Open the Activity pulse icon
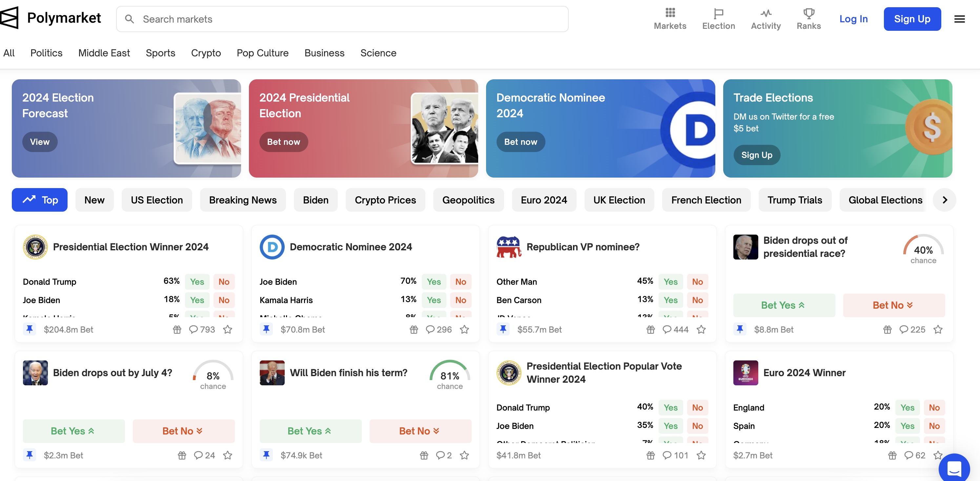The width and height of the screenshot is (980, 481). pos(766,13)
